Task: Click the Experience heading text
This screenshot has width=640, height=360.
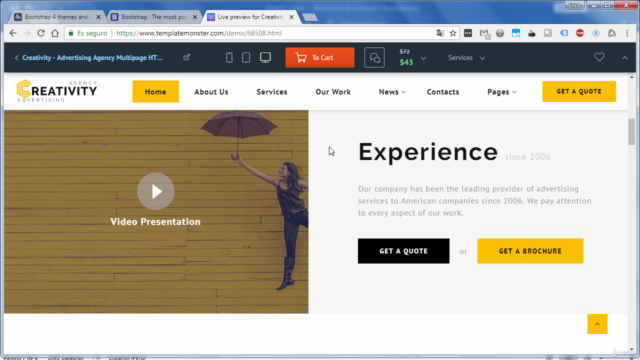Action: 428,152
